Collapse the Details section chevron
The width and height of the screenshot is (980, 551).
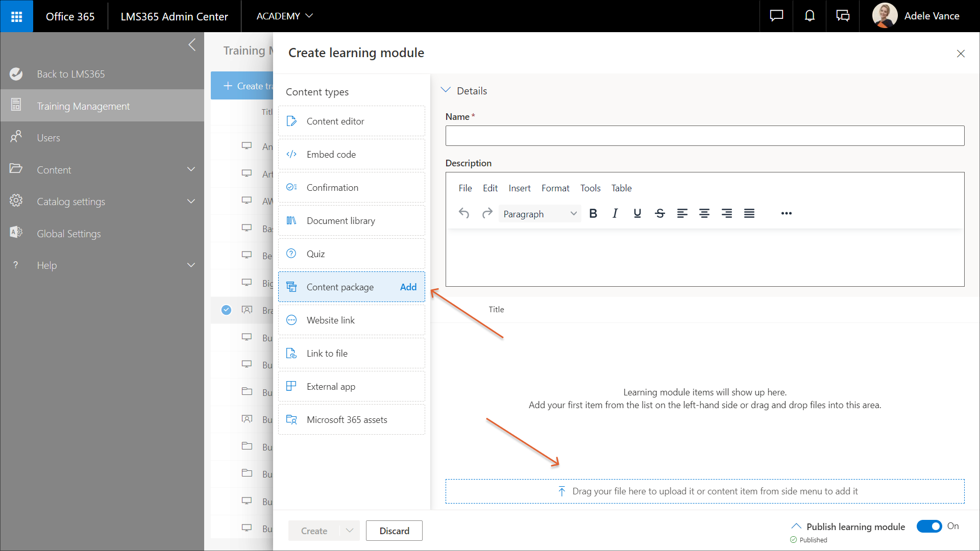coord(446,90)
